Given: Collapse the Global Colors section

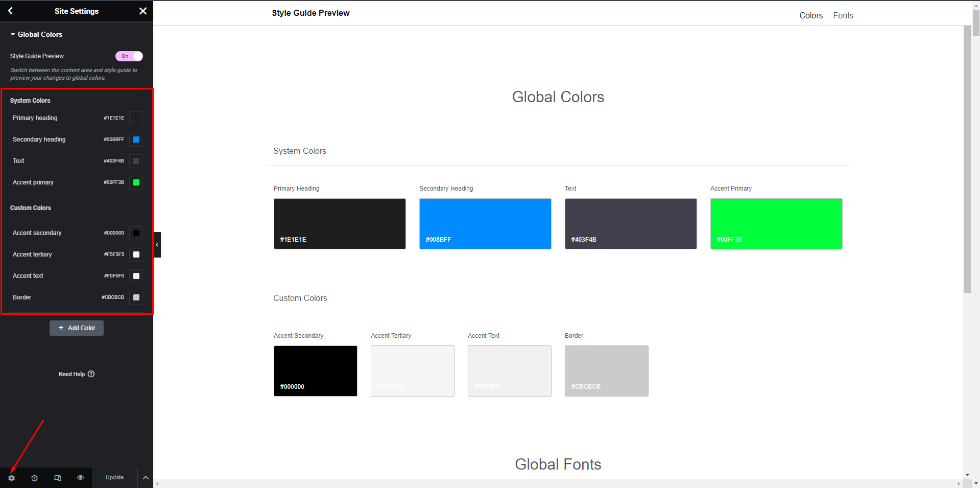Looking at the screenshot, I should tap(36, 34).
